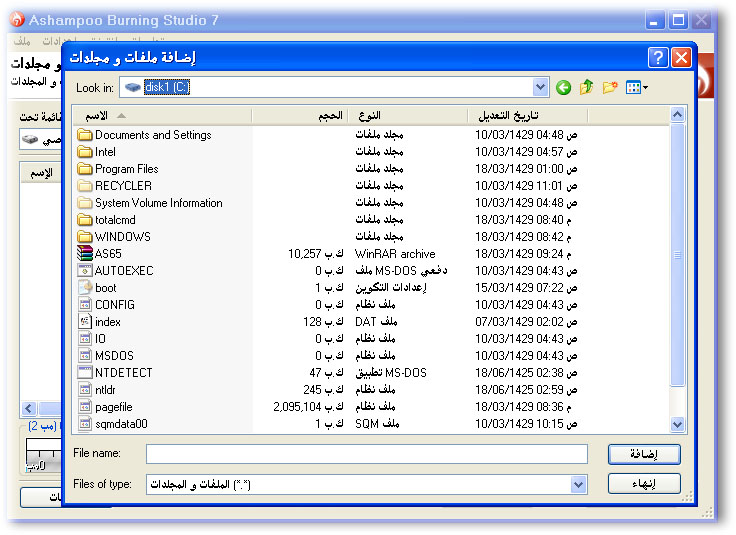Close the add files dialog

[x=681, y=58]
